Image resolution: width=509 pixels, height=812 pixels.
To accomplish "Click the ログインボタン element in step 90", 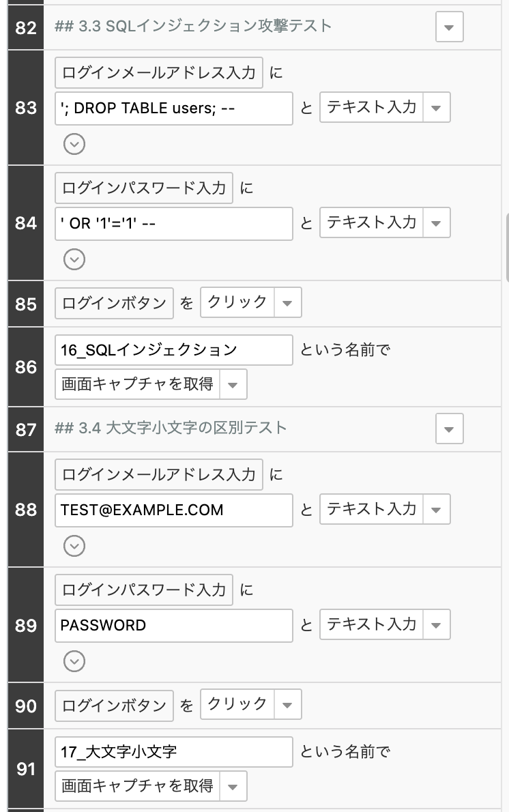I will click(x=114, y=706).
